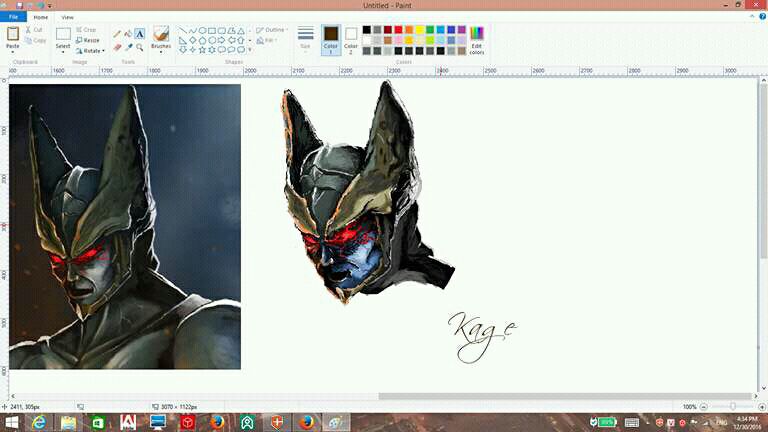Open the Windows Start button
This screenshot has height=432, width=768.
pyautogui.click(x=12, y=422)
